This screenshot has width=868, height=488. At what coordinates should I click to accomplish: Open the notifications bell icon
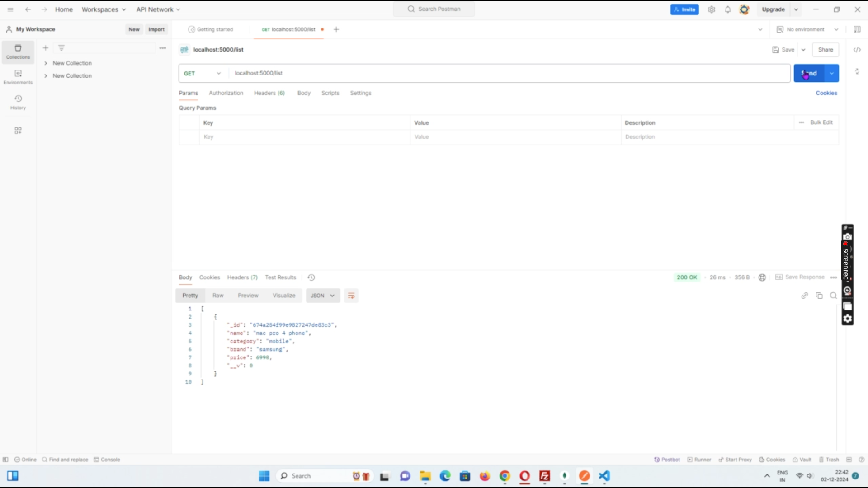[728, 9]
